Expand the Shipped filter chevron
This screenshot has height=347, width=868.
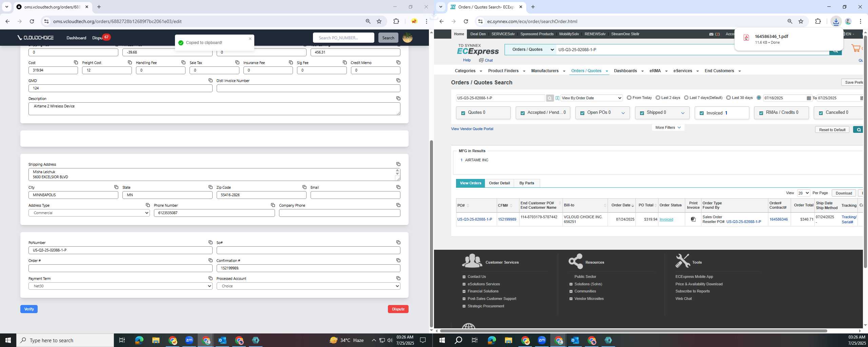pos(683,113)
